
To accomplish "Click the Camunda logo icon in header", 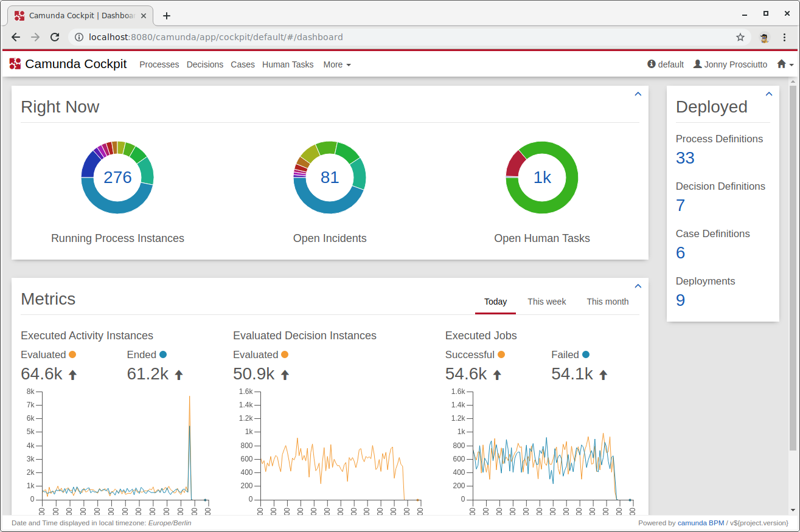I will pos(15,64).
